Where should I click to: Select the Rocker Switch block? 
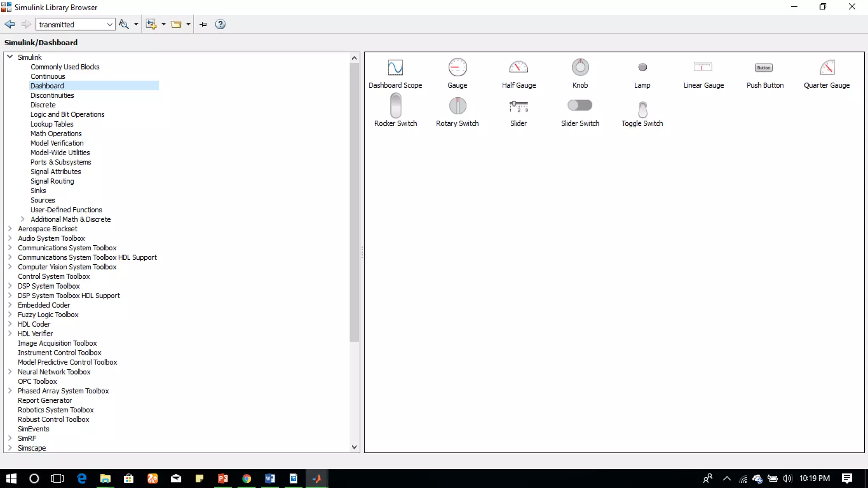tap(395, 105)
